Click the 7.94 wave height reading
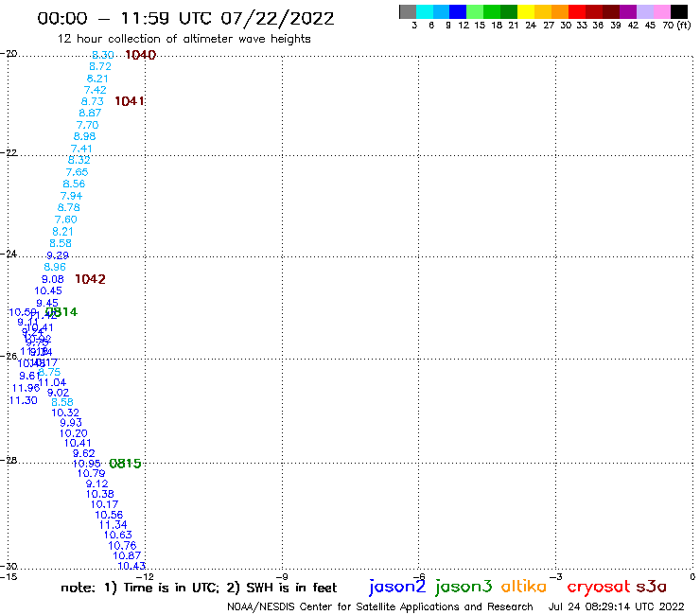 (72, 196)
